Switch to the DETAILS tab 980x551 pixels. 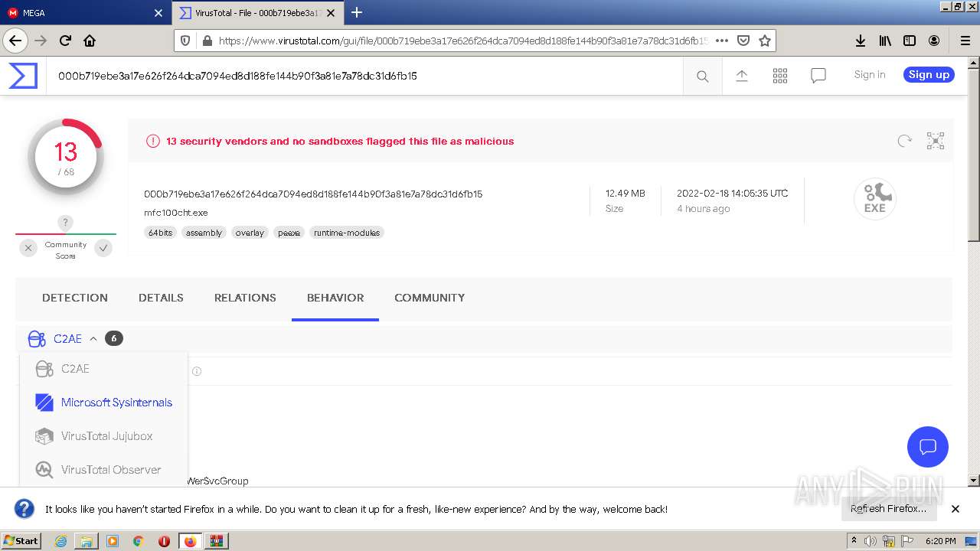pyautogui.click(x=161, y=298)
